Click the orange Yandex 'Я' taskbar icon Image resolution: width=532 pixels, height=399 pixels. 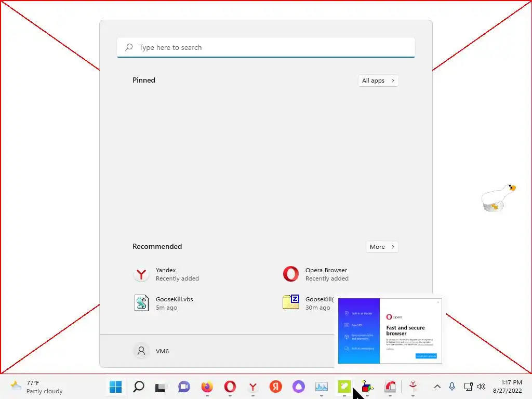(275, 387)
